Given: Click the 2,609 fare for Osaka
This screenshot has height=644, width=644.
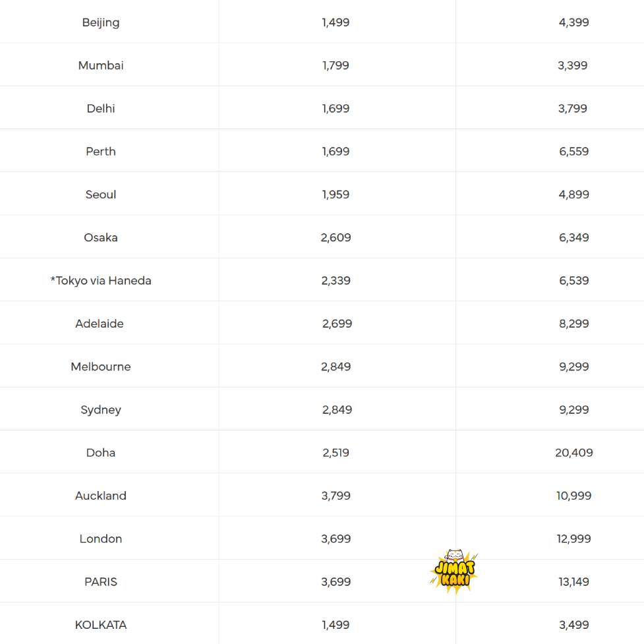Looking at the screenshot, I should point(336,237).
